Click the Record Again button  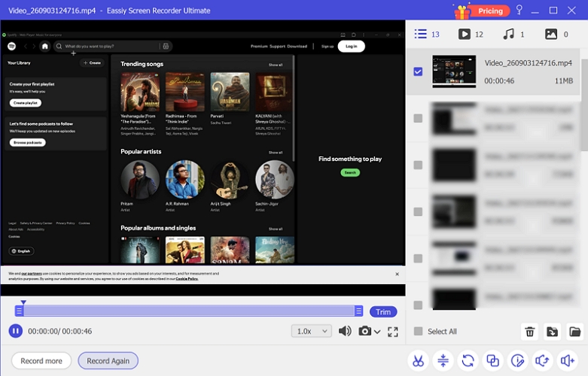(108, 361)
